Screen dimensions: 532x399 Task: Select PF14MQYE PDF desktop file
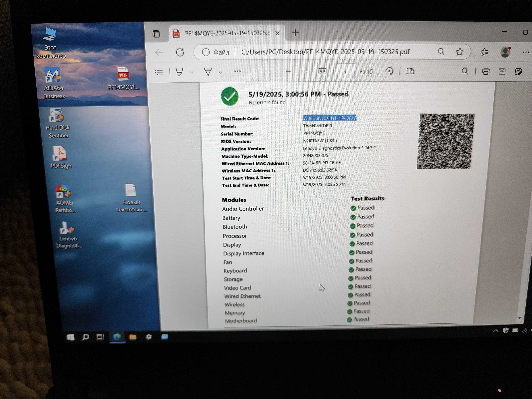pyautogui.click(x=124, y=79)
